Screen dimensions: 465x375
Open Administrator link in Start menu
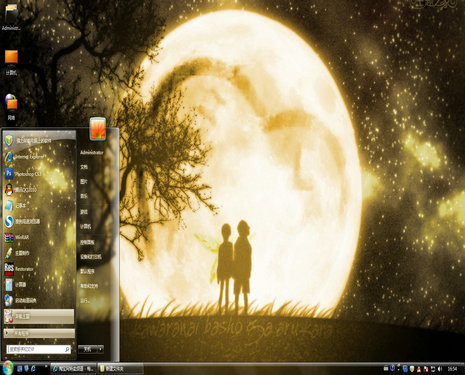[x=92, y=152]
